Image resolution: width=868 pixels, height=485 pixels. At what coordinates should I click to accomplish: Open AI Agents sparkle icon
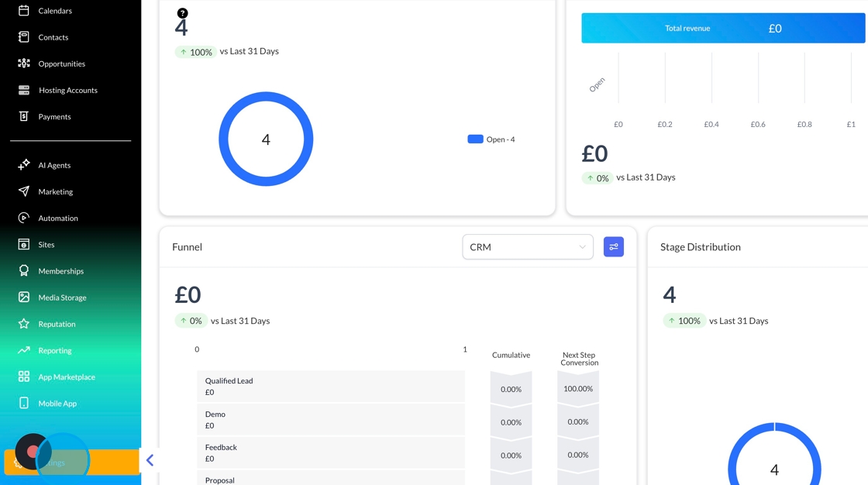tap(24, 165)
